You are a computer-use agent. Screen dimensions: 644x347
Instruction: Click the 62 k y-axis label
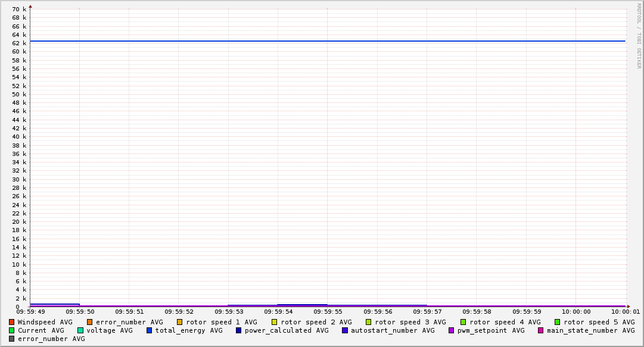click(x=20, y=43)
